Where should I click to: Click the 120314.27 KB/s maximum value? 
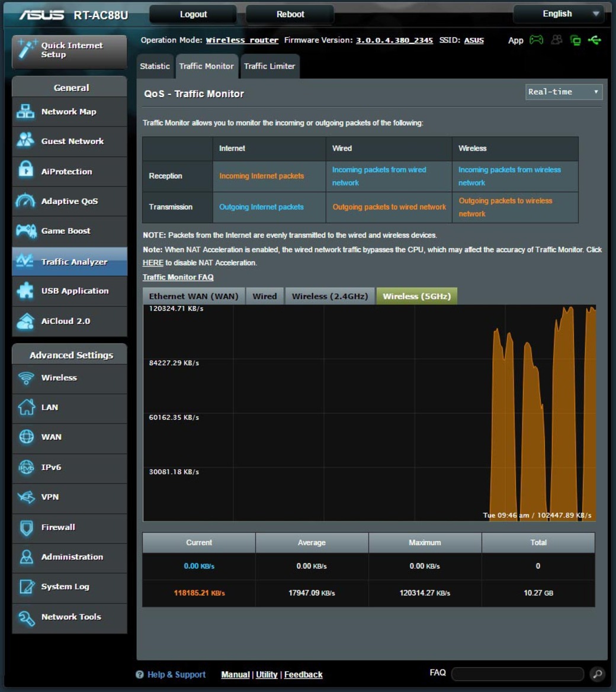point(425,593)
